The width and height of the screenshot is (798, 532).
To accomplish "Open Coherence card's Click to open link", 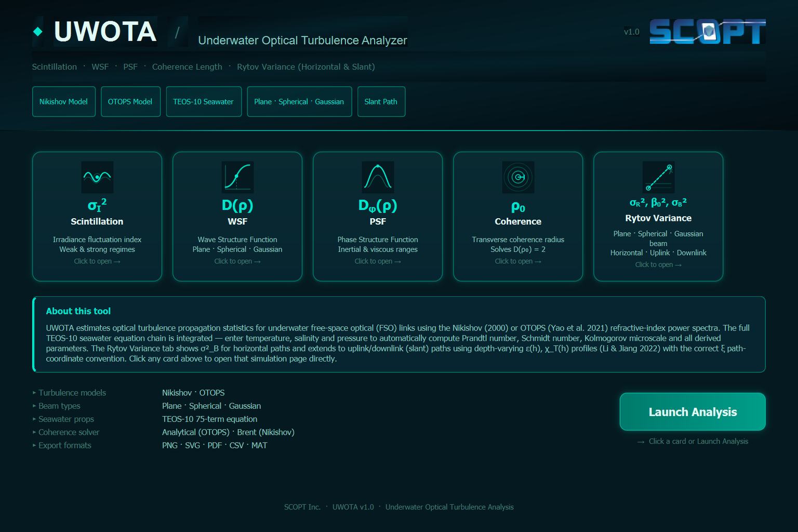I will point(518,261).
